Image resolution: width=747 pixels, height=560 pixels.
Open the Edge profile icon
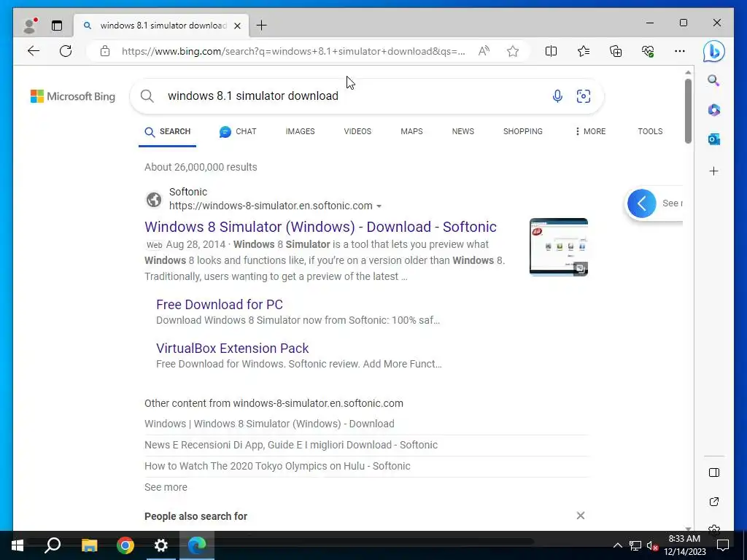click(x=30, y=26)
